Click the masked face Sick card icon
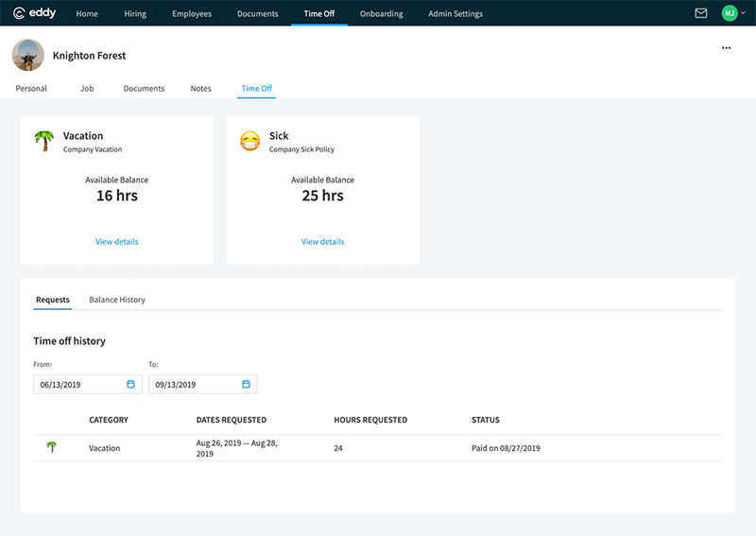Image resolution: width=756 pixels, height=536 pixels. click(x=249, y=142)
